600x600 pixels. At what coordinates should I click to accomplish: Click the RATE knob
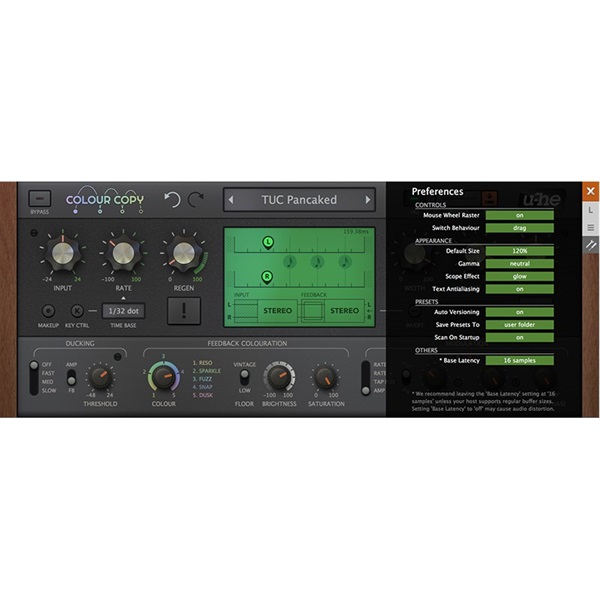(x=124, y=253)
